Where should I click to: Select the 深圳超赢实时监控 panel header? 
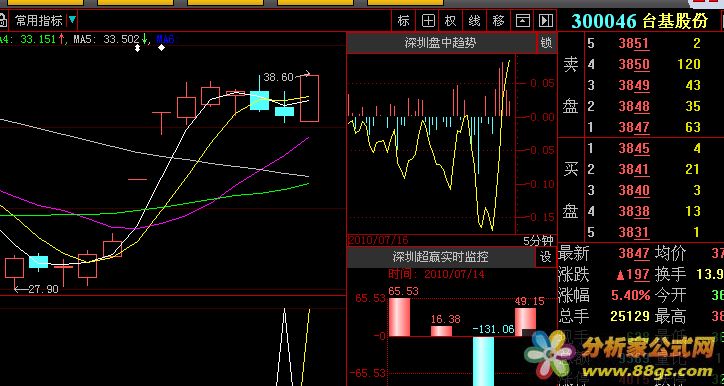point(440,257)
